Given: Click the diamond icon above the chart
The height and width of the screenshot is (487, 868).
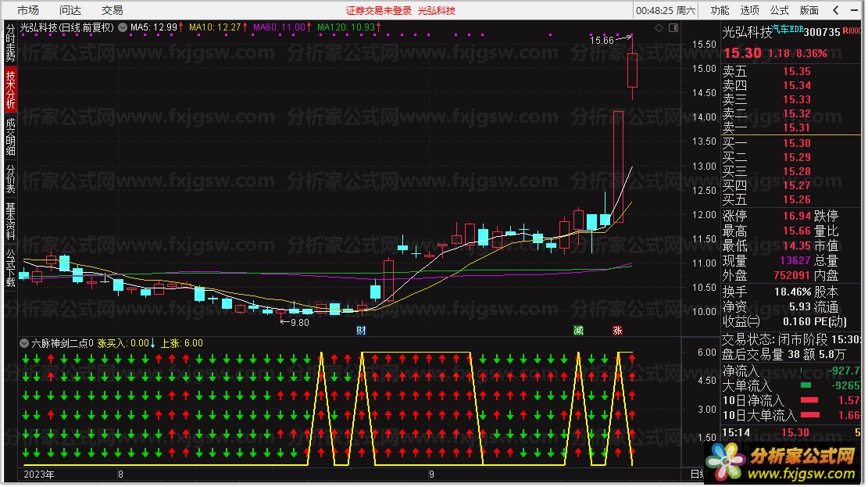Looking at the screenshot, I should coord(659,27).
